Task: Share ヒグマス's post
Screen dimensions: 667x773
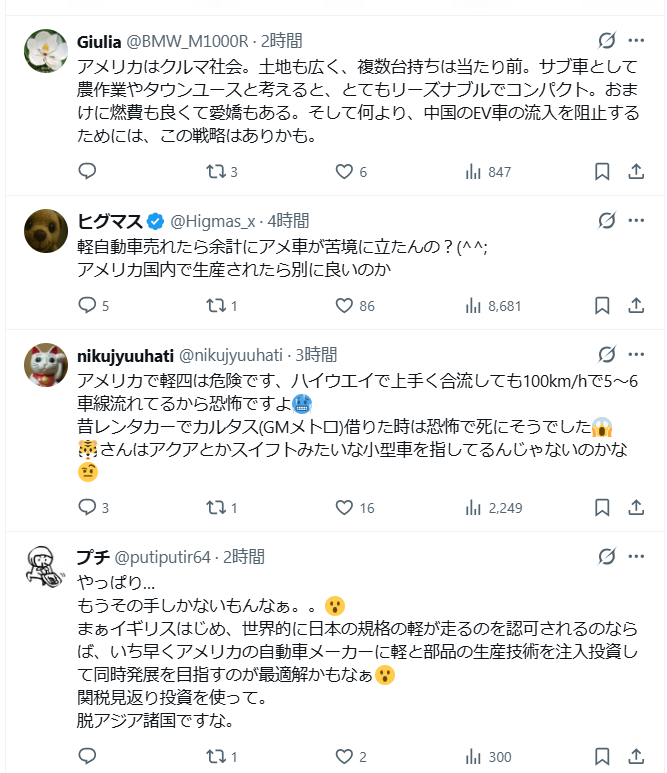Action: [x=636, y=306]
